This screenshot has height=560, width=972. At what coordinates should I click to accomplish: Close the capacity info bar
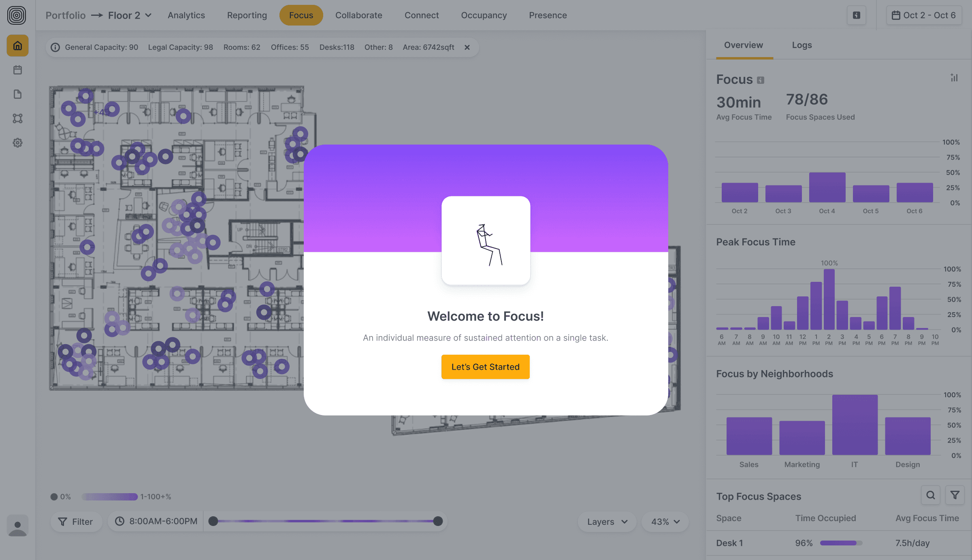tap(467, 47)
